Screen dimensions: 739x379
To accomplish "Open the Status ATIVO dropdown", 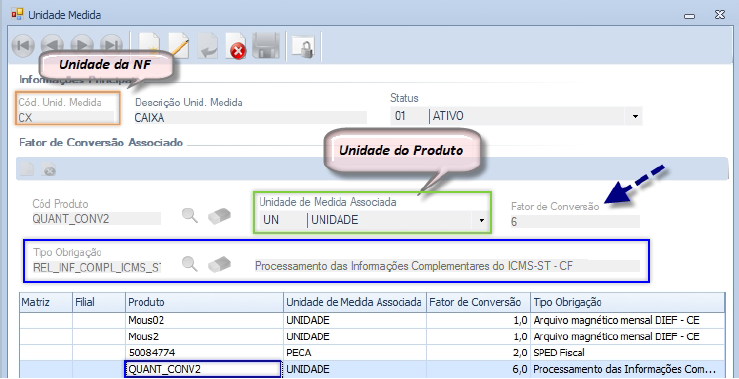I will point(635,116).
